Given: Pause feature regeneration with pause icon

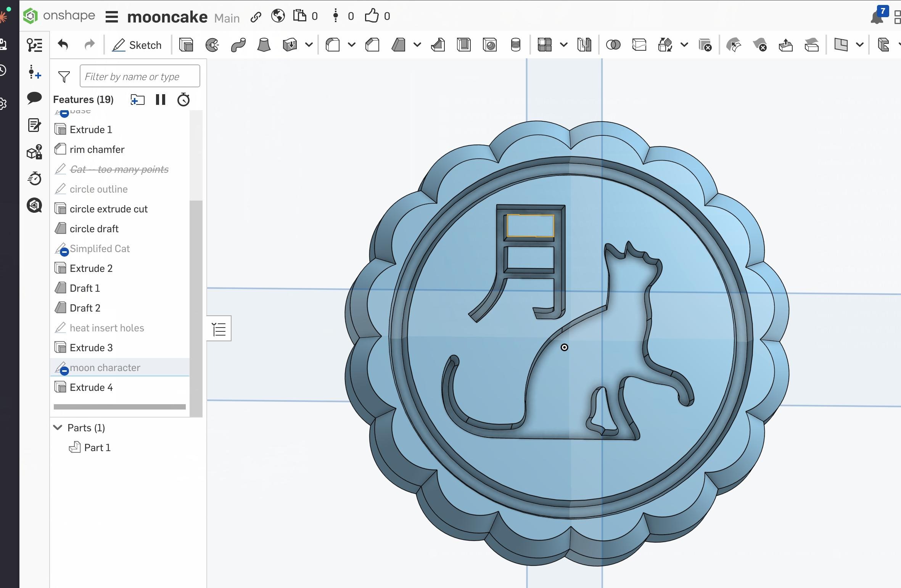Looking at the screenshot, I should coord(161,100).
